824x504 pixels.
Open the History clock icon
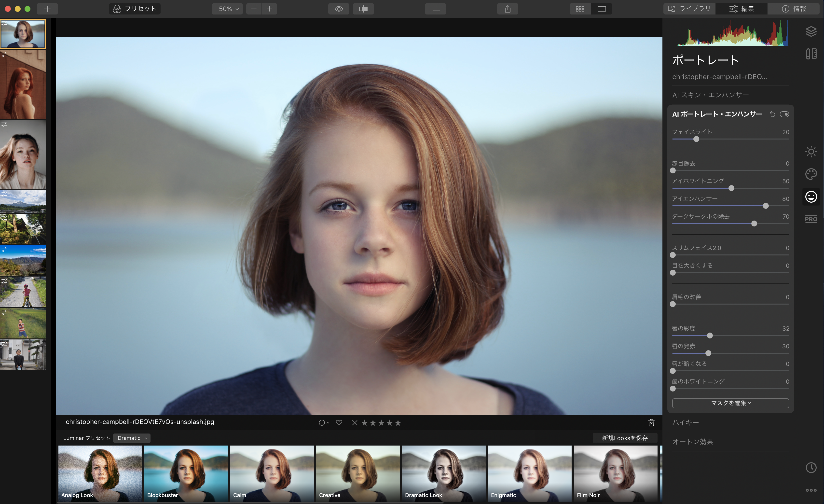tap(811, 468)
